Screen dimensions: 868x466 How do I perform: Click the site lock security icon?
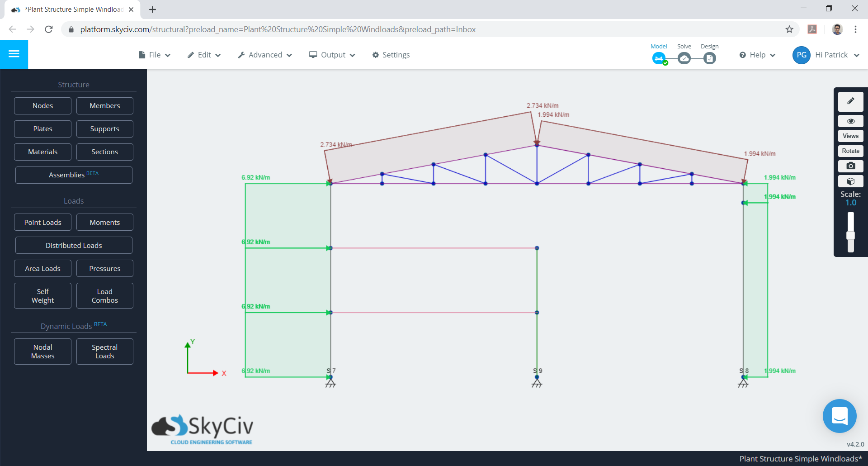(71, 29)
